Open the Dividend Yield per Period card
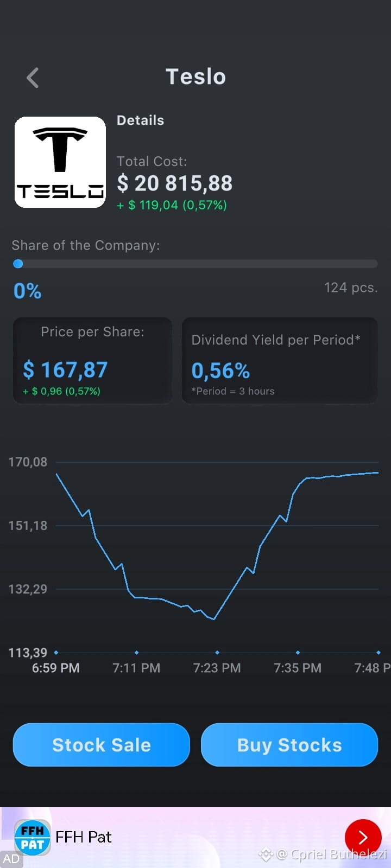 [x=280, y=361]
